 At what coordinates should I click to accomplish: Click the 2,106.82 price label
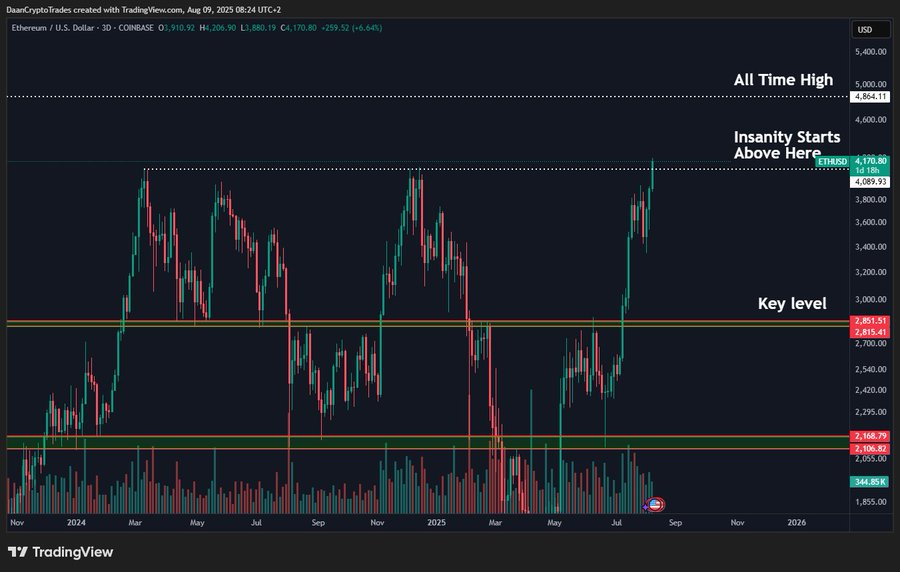[x=870, y=449]
